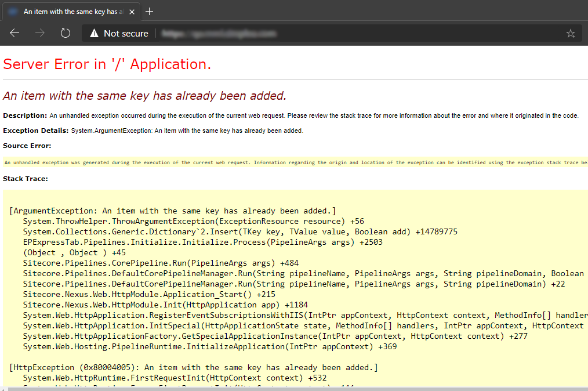Click 'Sitecore.Nexus.Web.HttpModule.Init' stack line
This screenshot has width=588, height=391.
(165, 305)
